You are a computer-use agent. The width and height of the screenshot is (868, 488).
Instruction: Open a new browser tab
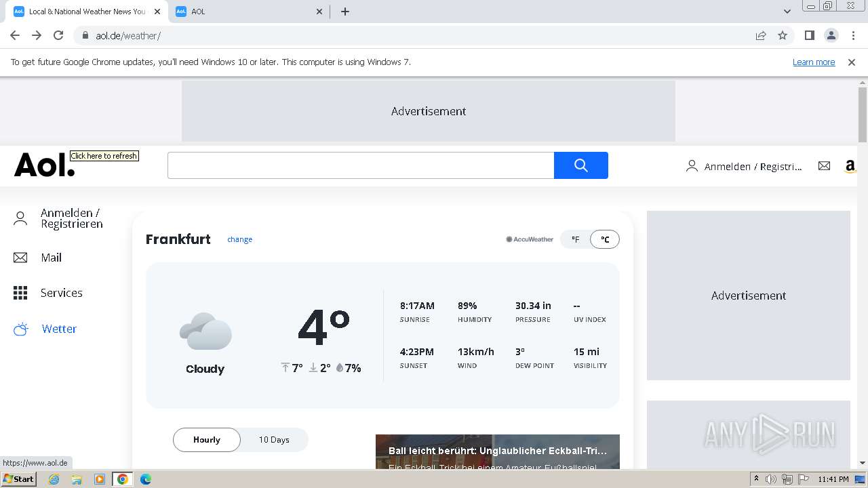[x=345, y=12]
